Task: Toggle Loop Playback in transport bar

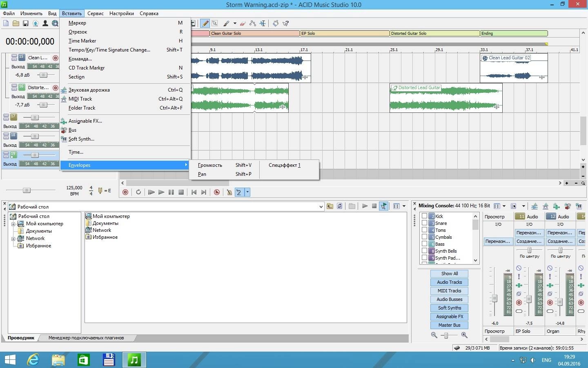Action: pos(138,192)
